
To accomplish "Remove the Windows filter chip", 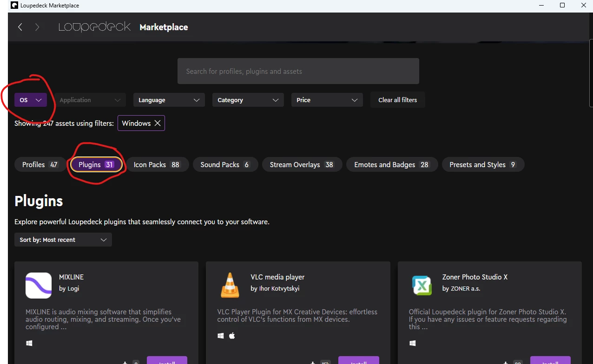I will click(158, 123).
